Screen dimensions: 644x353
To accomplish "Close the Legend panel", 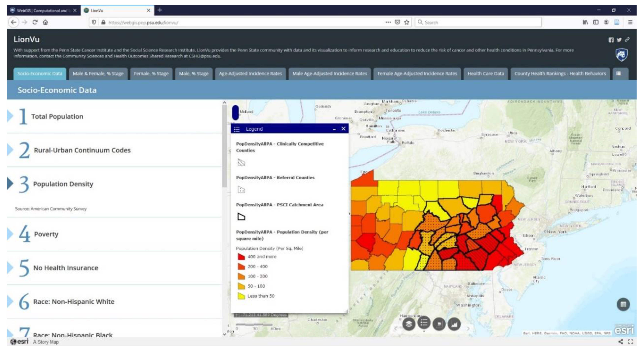I will (343, 128).
